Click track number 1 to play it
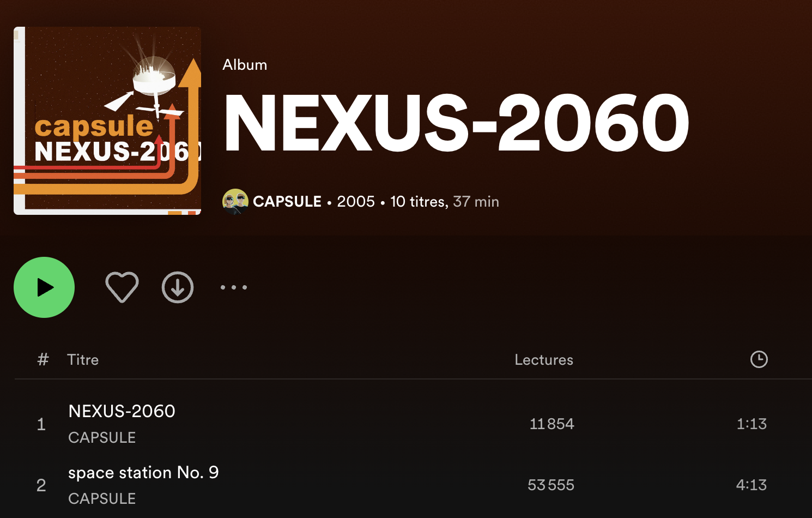 pyautogui.click(x=41, y=424)
